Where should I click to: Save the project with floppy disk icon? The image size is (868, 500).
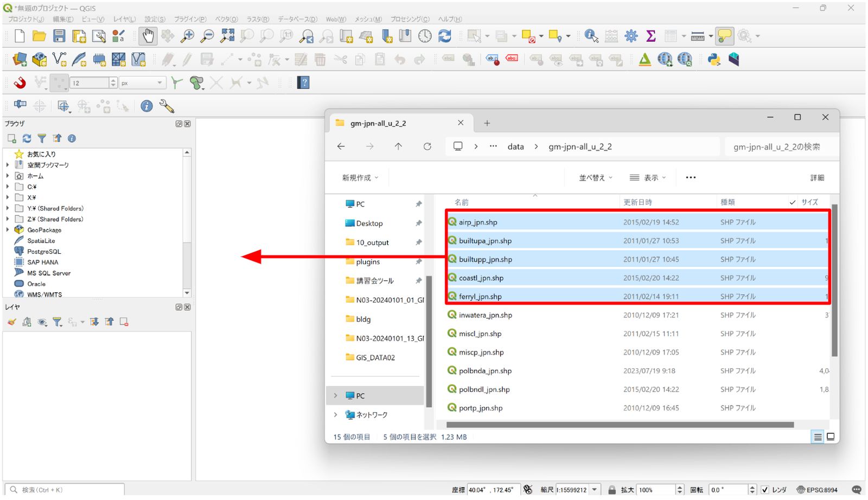click(59, 36)
